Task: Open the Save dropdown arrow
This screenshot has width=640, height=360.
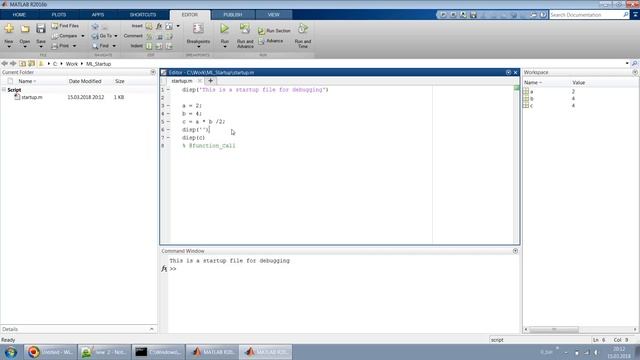Action: tap(41, 47)
